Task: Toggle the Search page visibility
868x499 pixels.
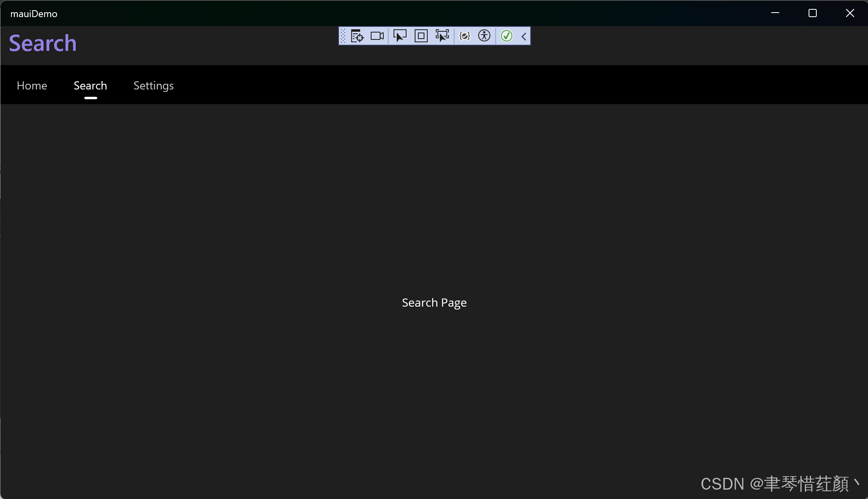Action: click(90, 85)
